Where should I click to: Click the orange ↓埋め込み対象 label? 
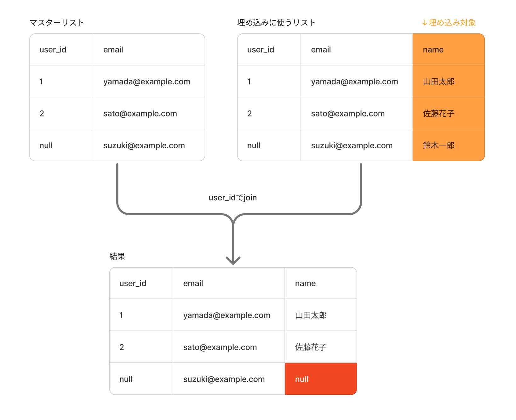[449, 23]
